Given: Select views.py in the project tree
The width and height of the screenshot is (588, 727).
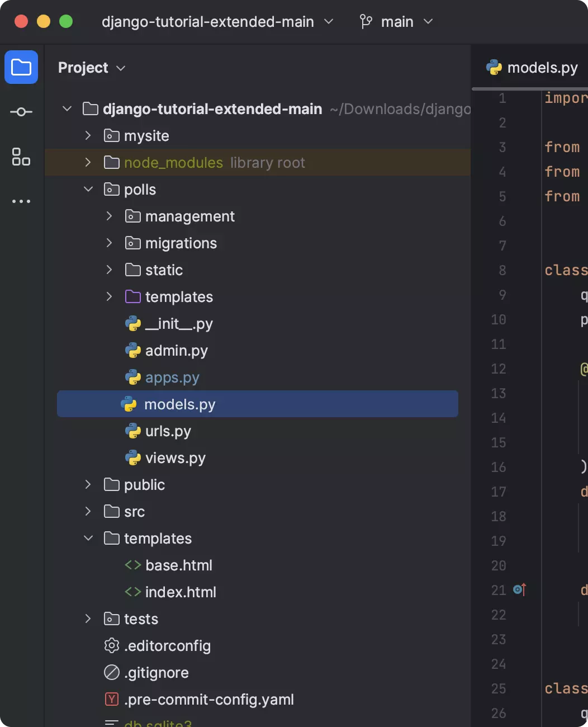Looking at the screenshot, I should pyautogui.click(x=176, y=457).
